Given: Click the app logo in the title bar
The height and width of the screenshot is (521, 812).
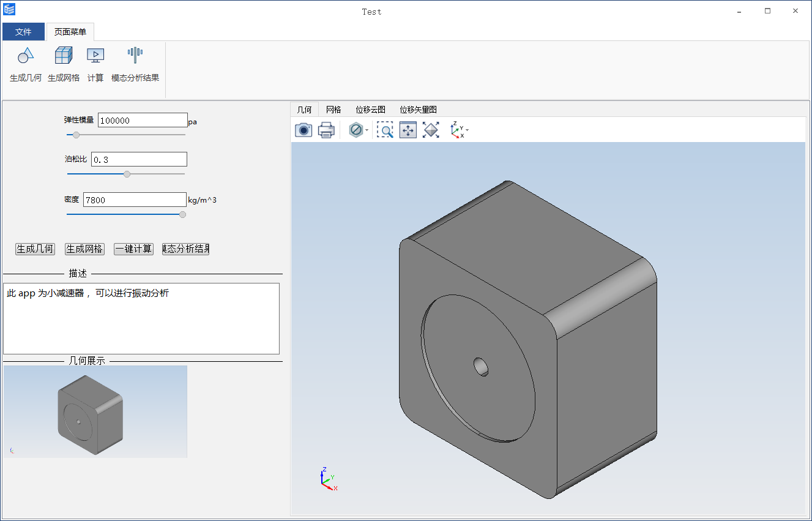Looking at the screenshot, I should pyautogui.click(x=9, y=9).
